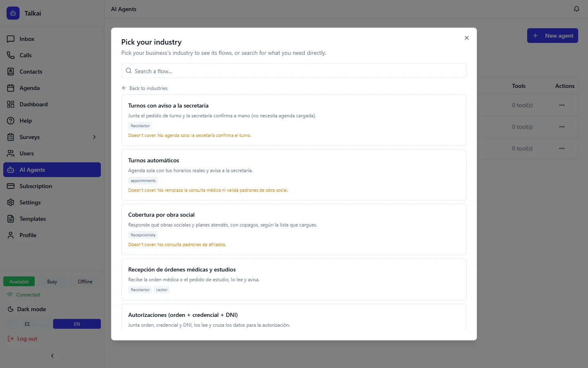Click the Recepcionista tag

pos(143,235)
